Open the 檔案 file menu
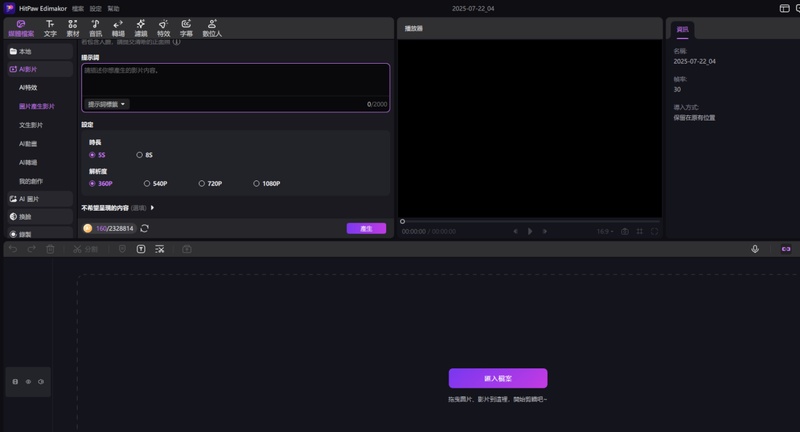 click(x=78, y=9)
